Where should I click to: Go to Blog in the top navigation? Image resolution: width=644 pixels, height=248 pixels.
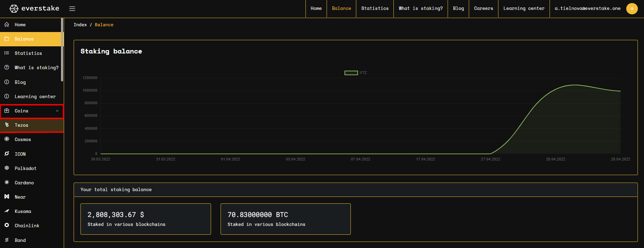click(x=459, y=9)
